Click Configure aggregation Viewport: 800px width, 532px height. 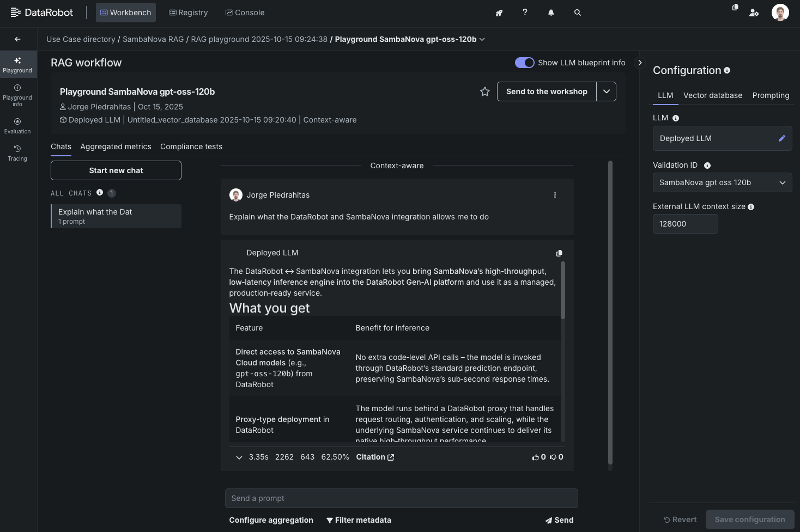point(271,520)
